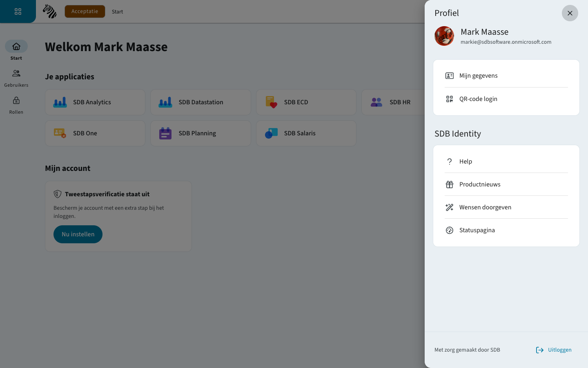Open the SDB Analytics application tile
This screenshot has width=588, height=368.
point(95,102)
